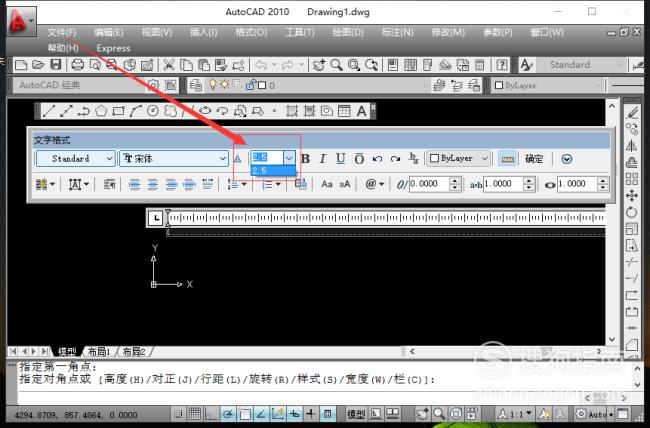Increase the width factor 1.0000 spinner
650x428 pixels.
603,181
